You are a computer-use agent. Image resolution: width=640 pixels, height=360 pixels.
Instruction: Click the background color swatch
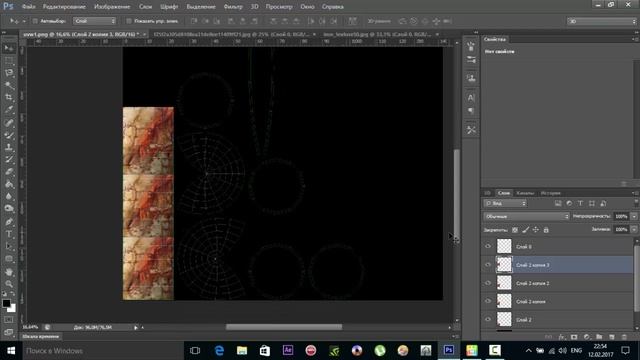pyautogui.click(x=13, y=309)
